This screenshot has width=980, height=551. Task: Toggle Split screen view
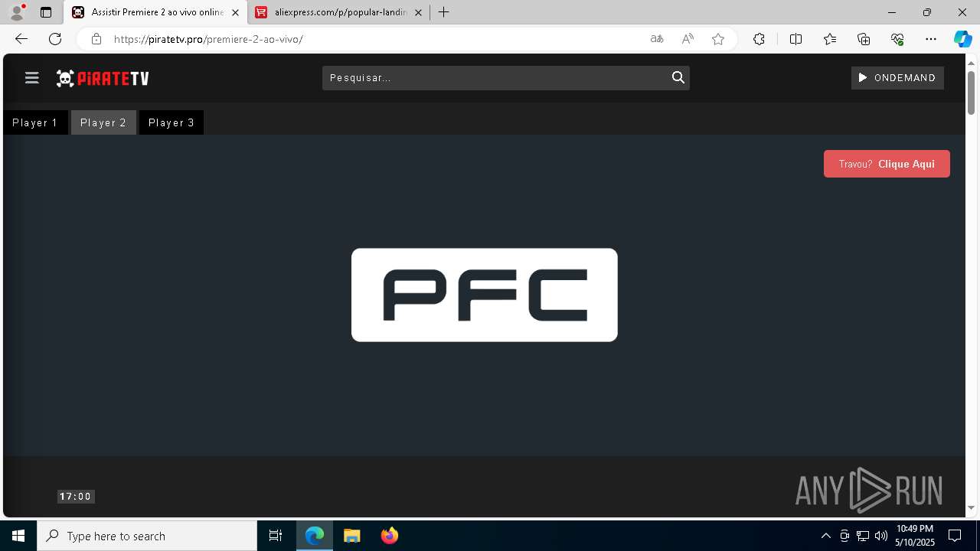pyautogui.click(x=795, y=39)
